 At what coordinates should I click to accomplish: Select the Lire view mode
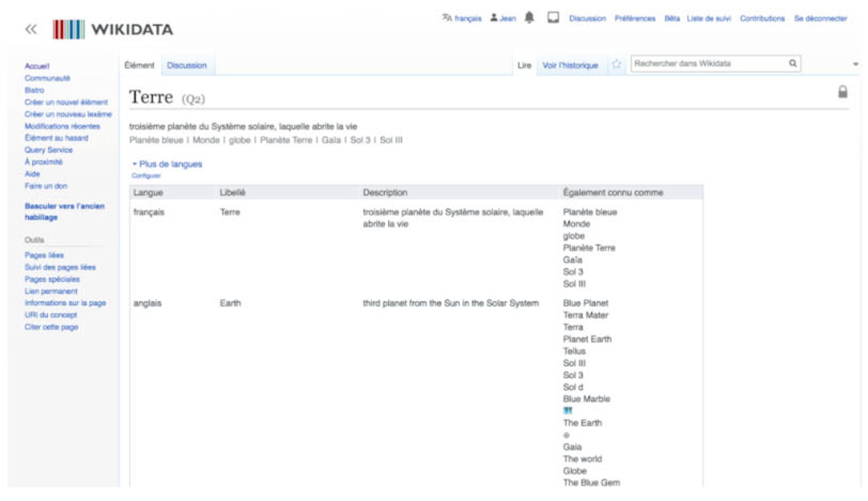click(x=524, y=65)
